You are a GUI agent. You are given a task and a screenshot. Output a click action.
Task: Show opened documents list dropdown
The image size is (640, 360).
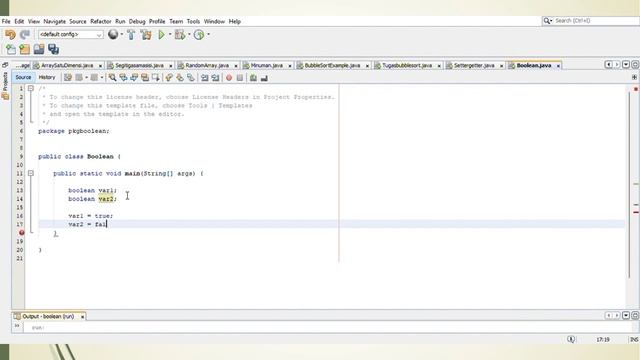pos(626,65)
